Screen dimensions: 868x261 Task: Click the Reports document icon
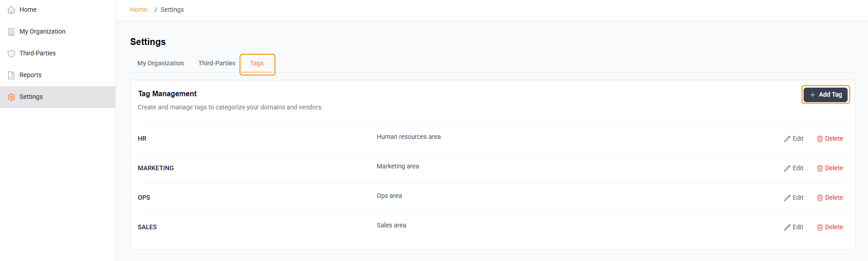point(11,75)
